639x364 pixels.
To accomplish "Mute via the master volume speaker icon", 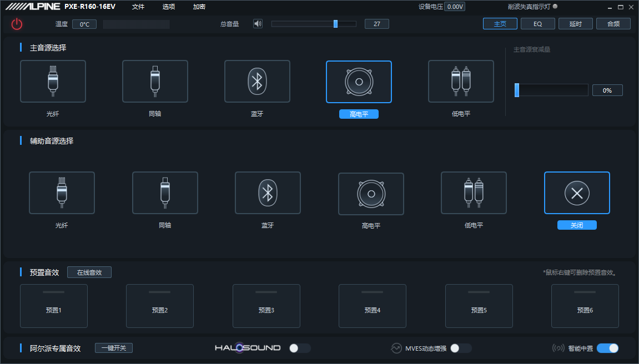I will tap(258, 24).
